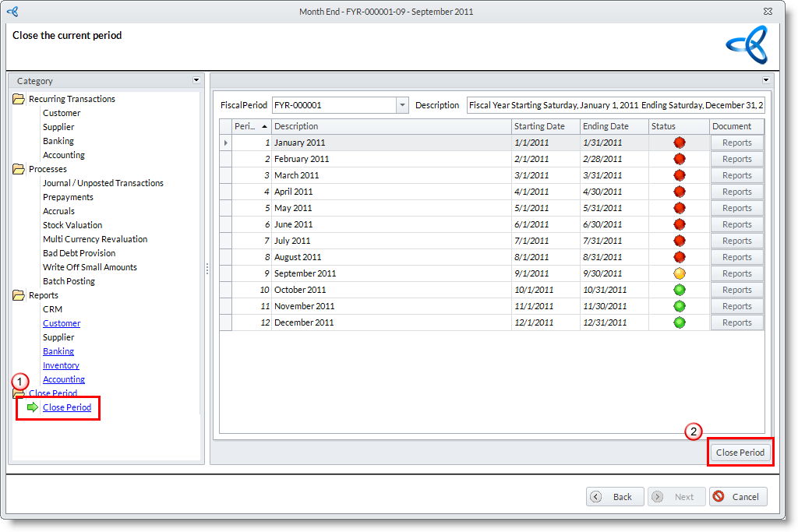Image resolution: width=798 pixels, height=532 pixels.
Task: Select Journal / Unposted Transactions in the tree
Action: point(103,183)
